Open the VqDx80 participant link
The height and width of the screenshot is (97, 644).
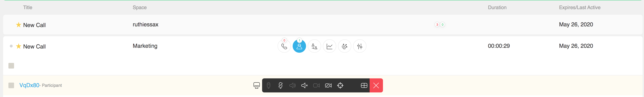click(29, 85)
